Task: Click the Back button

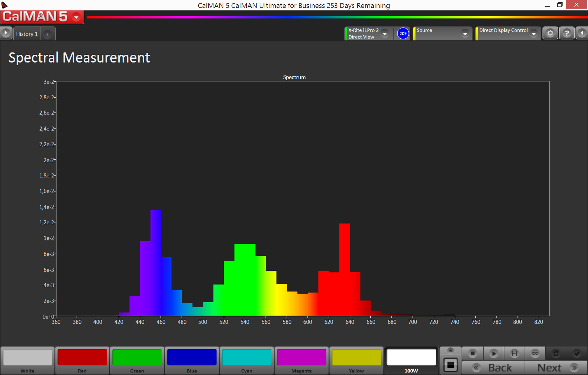Action: pos(493,368)
